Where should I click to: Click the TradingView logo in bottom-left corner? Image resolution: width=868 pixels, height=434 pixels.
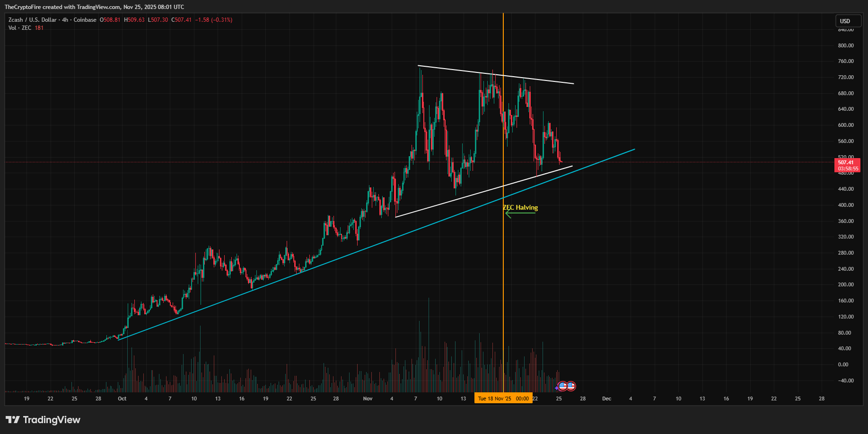(43, 420)
